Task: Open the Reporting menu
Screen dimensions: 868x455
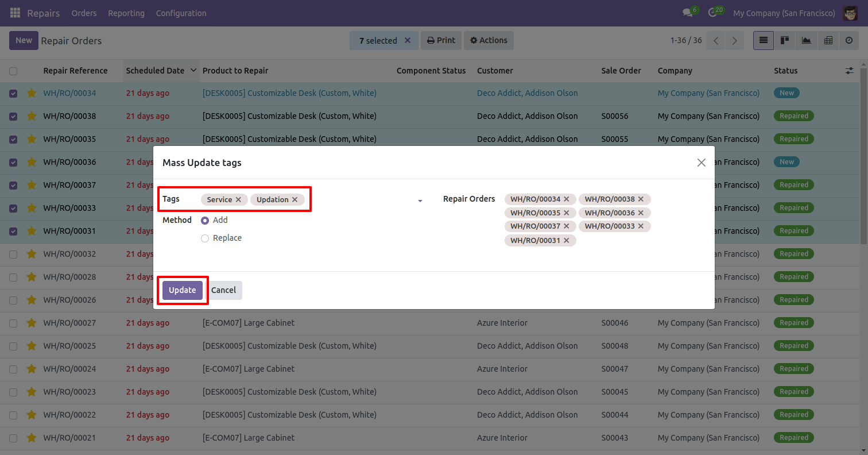Action: 126,13
